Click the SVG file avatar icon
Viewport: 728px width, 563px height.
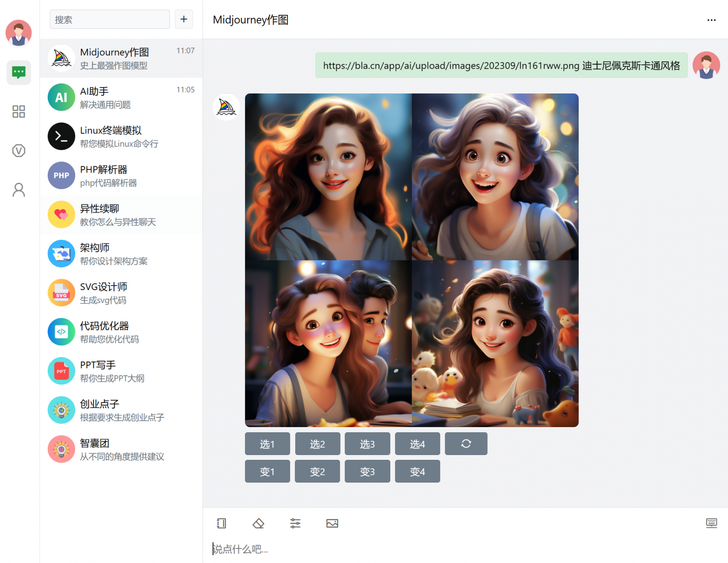coord(61,293)
